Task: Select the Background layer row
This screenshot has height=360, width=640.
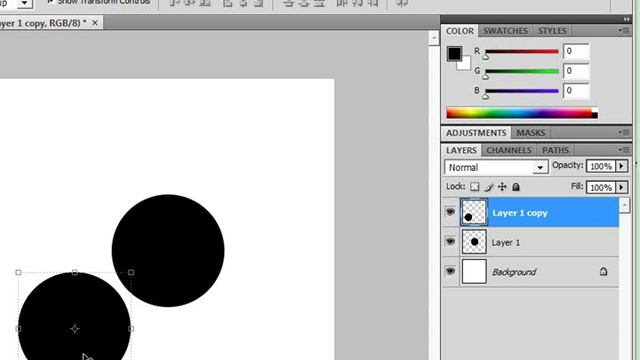Action: pyautogui.click(x=531, y=271)
